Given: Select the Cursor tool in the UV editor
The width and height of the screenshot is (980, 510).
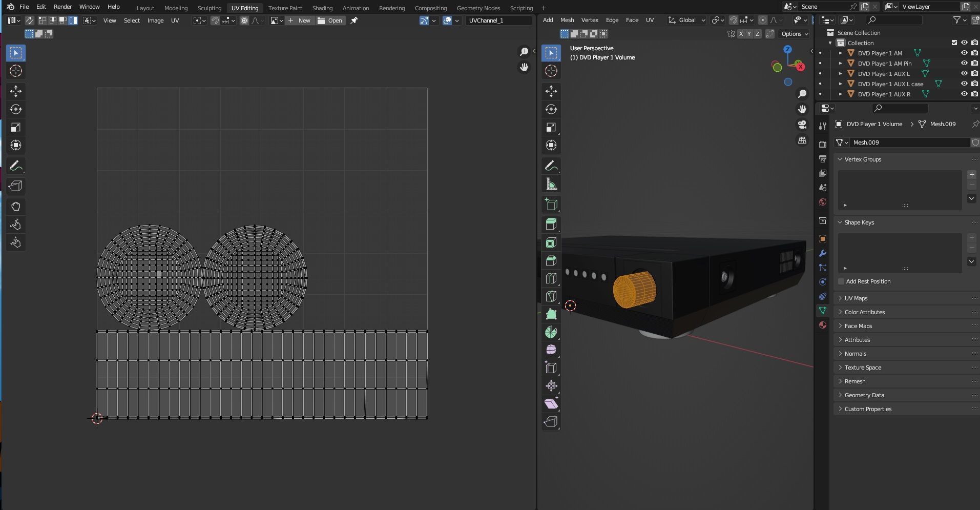Looking at the screenshot, I should [16, 71].
